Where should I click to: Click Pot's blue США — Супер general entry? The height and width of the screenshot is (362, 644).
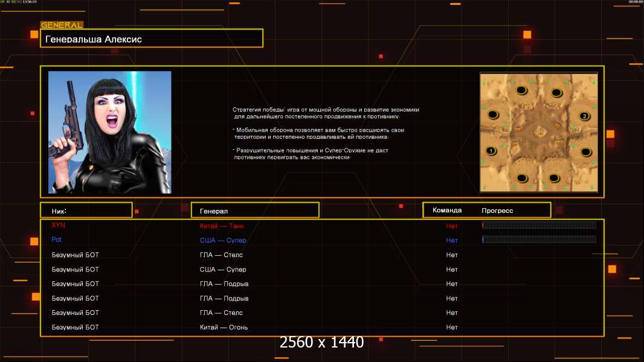223,240
